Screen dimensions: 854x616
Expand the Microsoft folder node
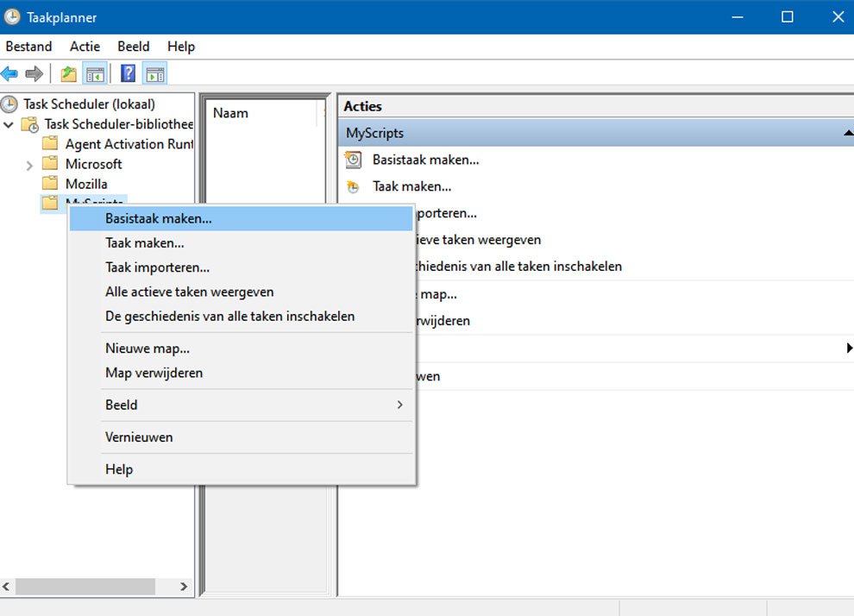tap(29, 165)
